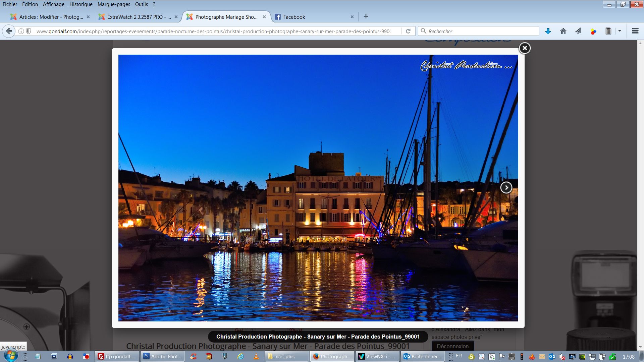The image size is (644, 362).
Task: Launch VLC media player from taskbar
Action: (256, 356)
